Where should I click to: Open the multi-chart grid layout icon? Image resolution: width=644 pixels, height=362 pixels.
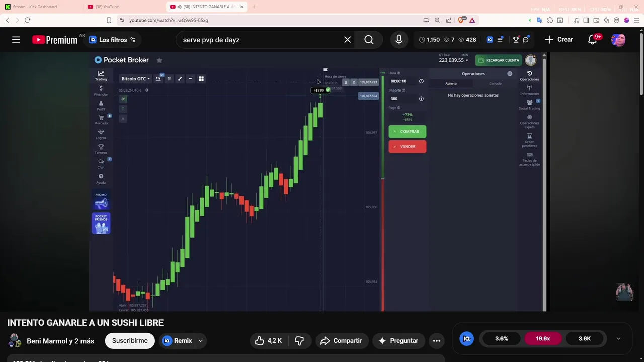coord(201,79)
